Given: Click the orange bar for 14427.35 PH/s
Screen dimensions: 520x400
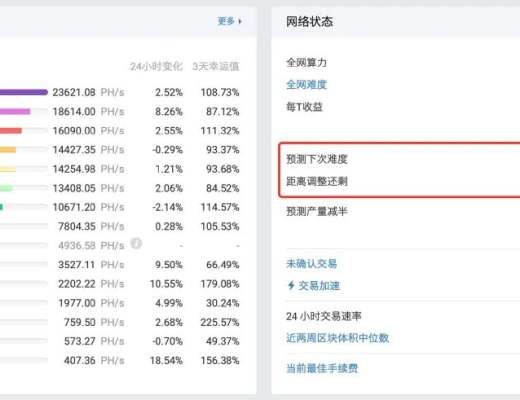Looking at the screenshot, I should coord(8,150).
